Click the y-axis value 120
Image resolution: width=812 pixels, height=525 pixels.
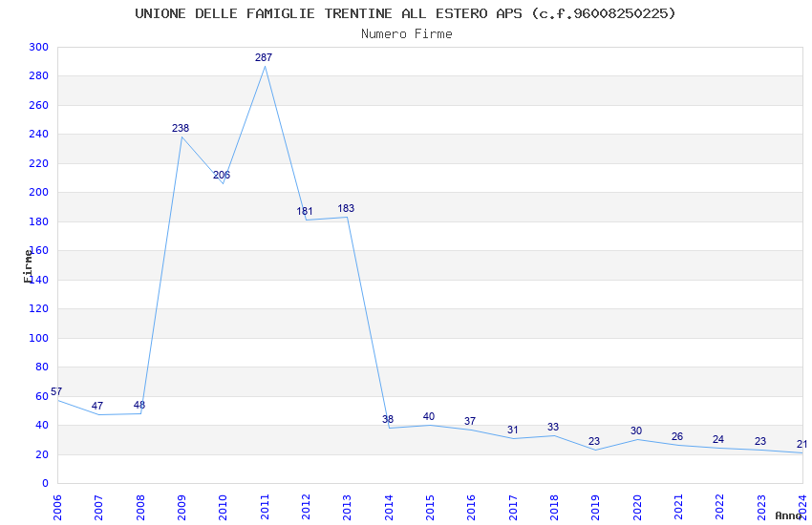tap(39, 308)
